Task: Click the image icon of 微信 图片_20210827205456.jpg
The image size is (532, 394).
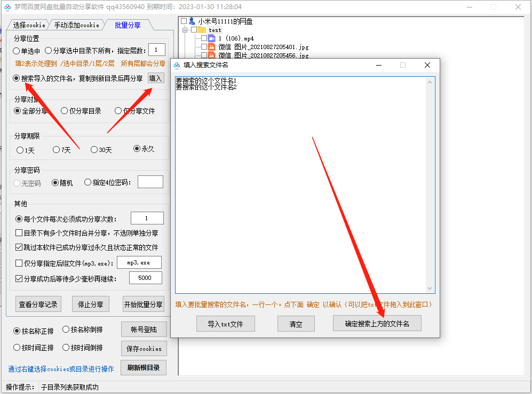Action: coord(212,55)
